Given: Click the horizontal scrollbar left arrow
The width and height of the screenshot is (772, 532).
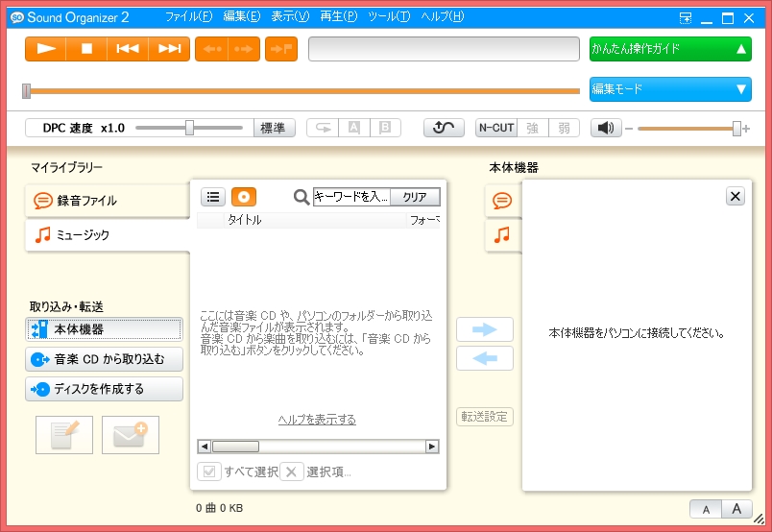Looking at the screenshot, I should tap(205, 447).
